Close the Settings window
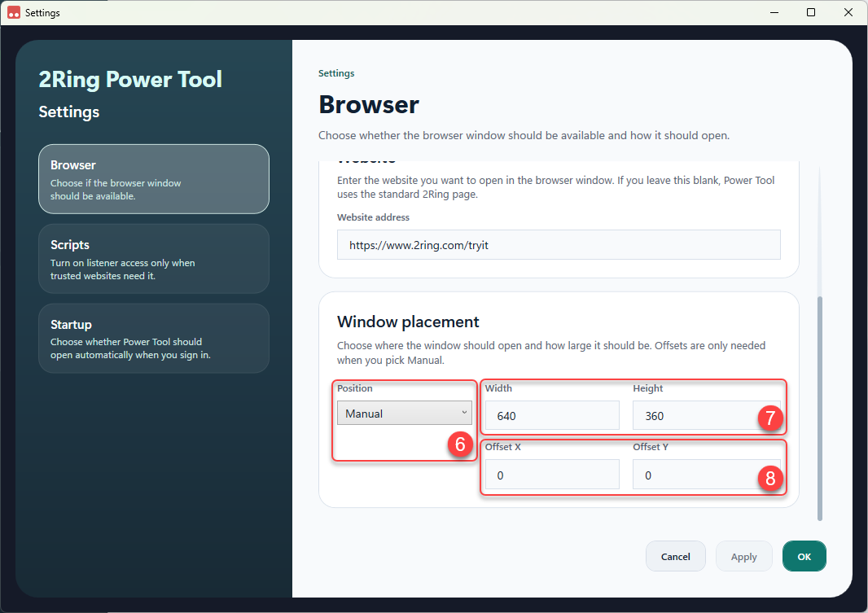The height and width of the screenshot is (613, 868). click(848, 12)
